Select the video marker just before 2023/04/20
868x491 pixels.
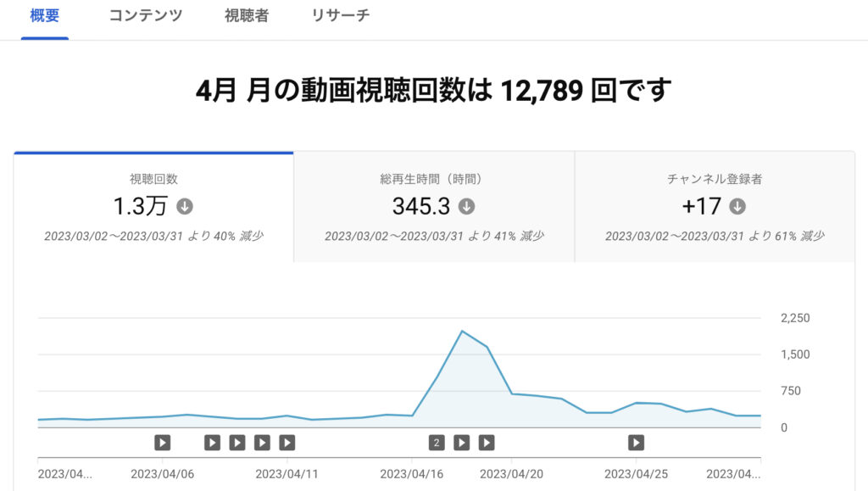pyautogui.click(x=487, y=442)
